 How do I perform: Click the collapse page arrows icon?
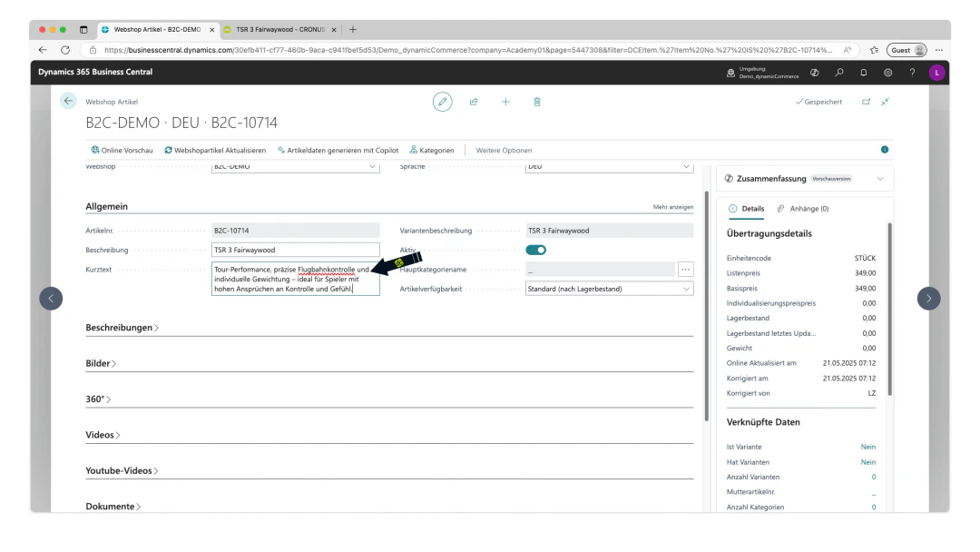tap(885, 102)
